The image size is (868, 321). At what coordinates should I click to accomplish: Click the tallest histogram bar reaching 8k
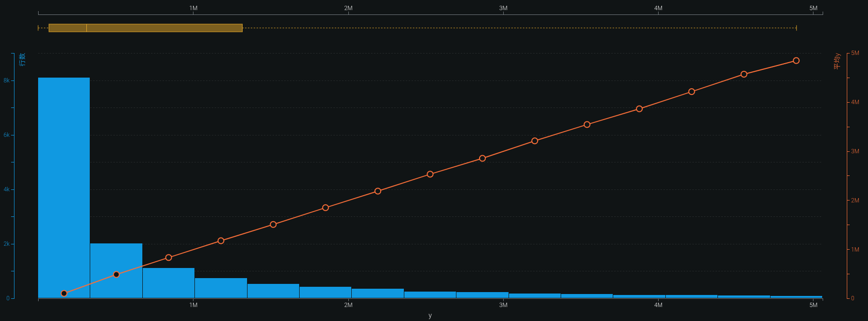point(64,188)
